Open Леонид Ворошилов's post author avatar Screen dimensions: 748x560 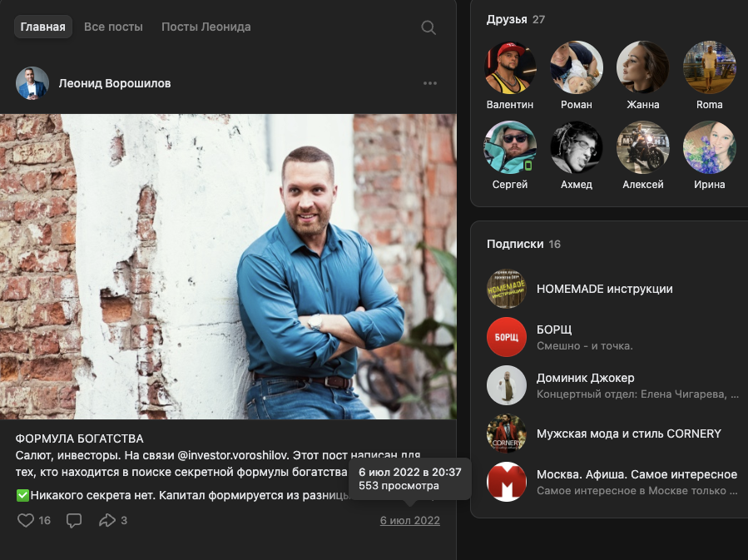(32, 83)
